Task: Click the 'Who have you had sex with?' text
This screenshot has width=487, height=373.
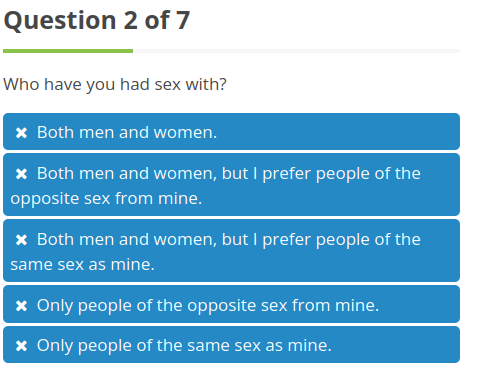Action: pyautogui.click(x=115, y=84)
